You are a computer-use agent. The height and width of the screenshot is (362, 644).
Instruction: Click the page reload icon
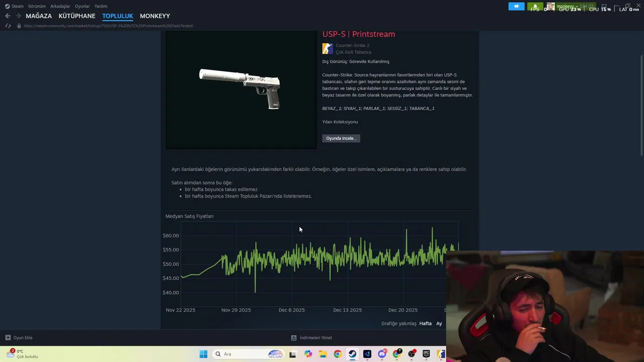click(x=8, y=26)
